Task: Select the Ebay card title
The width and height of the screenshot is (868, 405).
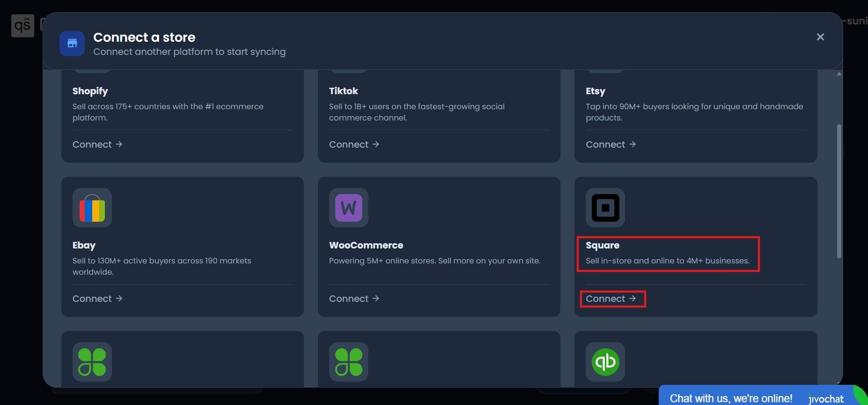Action: point(84,245)
